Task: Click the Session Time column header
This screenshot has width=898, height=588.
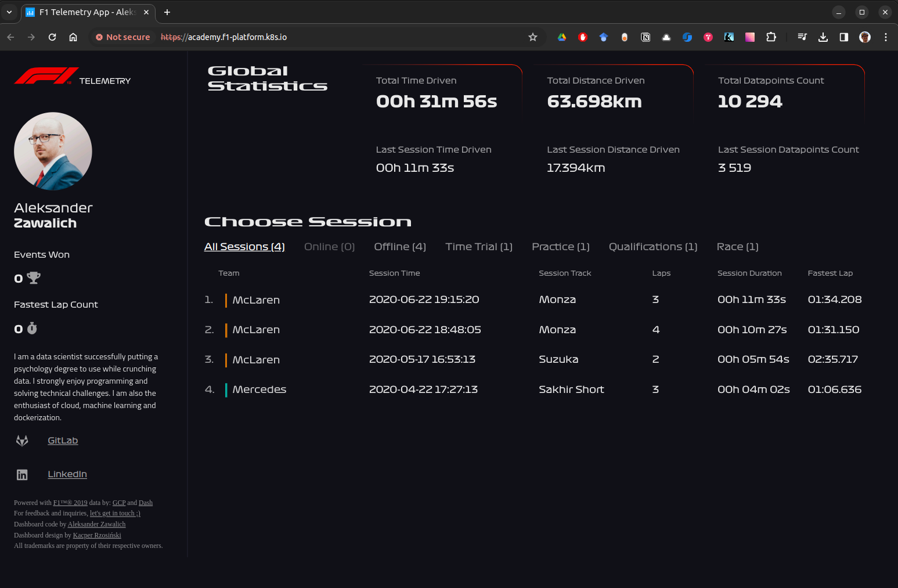Action: tap(394, 273)
